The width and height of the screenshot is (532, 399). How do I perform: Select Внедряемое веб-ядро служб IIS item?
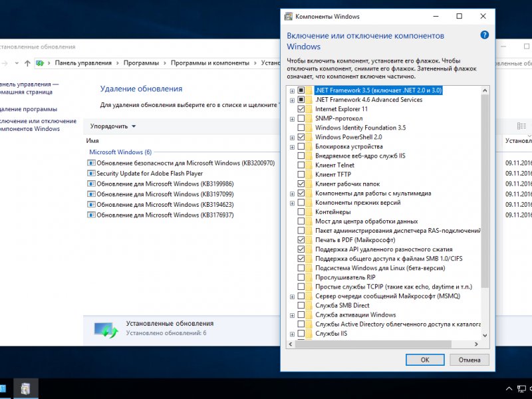[x=360, y=156]
